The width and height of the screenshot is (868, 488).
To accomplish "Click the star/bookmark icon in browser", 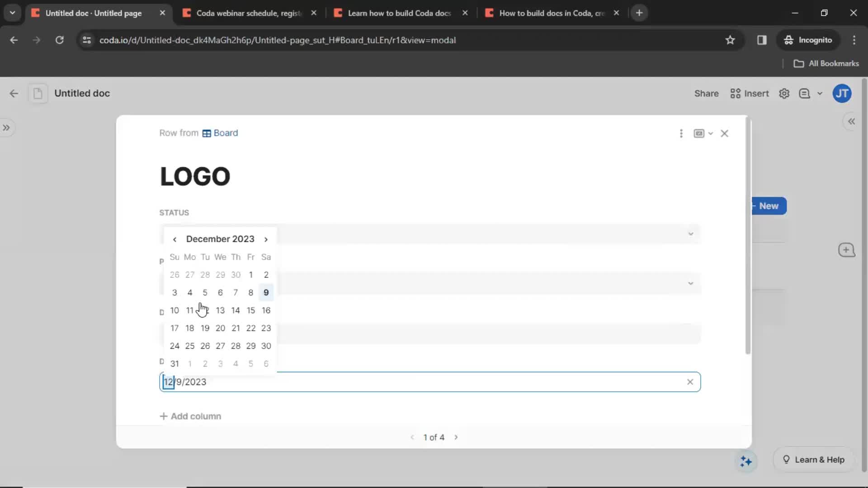I will pyautogui.click(x=730, y=40).
